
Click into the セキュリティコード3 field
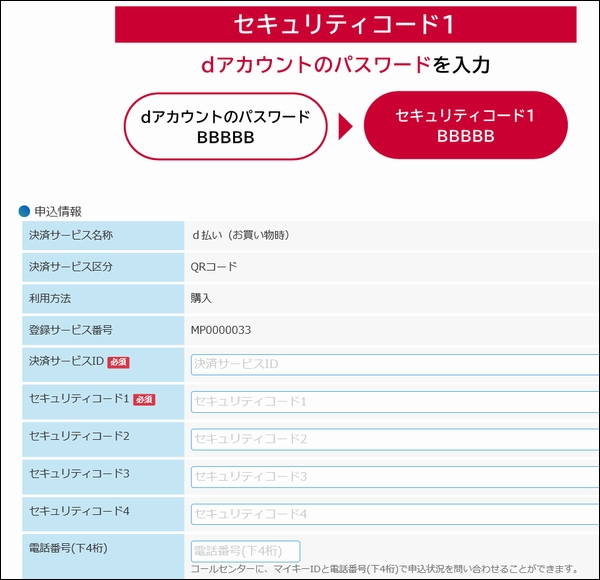point(395,477)
